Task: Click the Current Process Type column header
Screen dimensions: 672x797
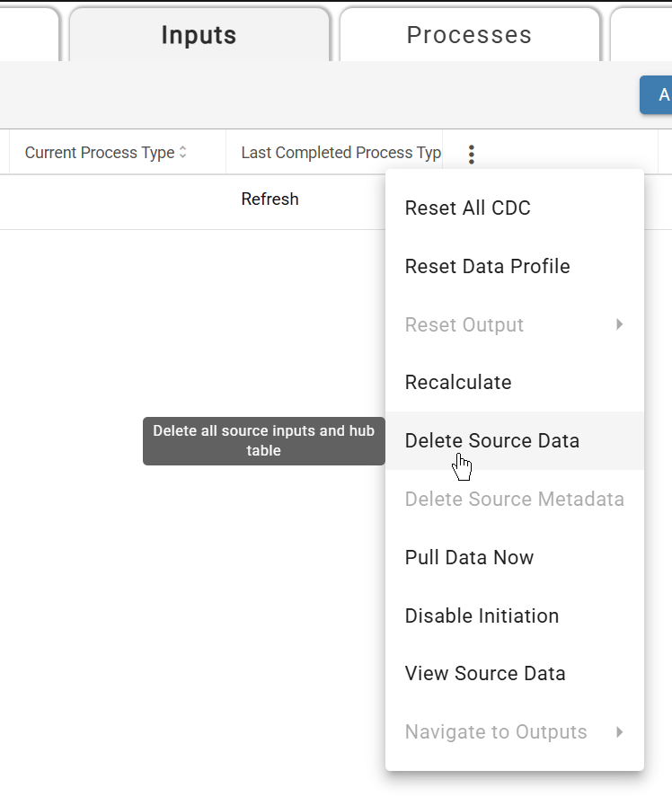Action: pyautogui.click(x=102, y=152)
